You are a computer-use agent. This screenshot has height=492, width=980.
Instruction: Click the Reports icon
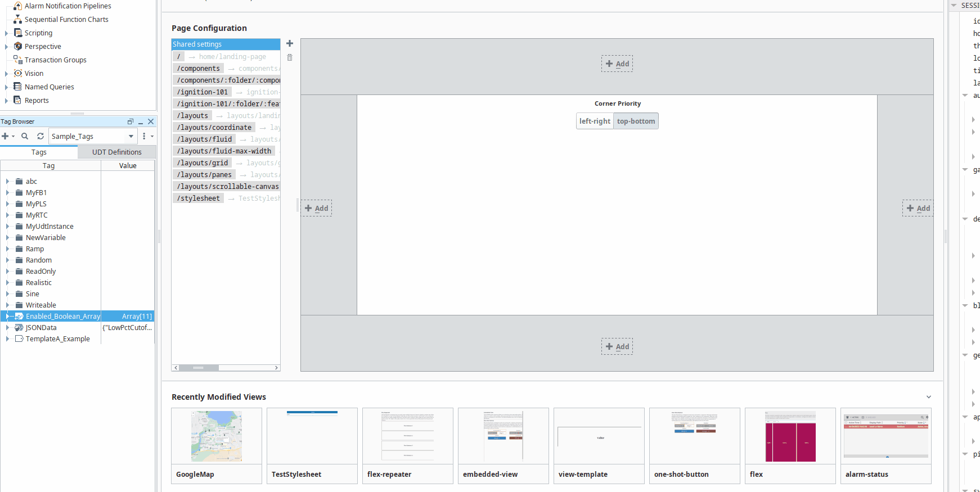(18, 101)
